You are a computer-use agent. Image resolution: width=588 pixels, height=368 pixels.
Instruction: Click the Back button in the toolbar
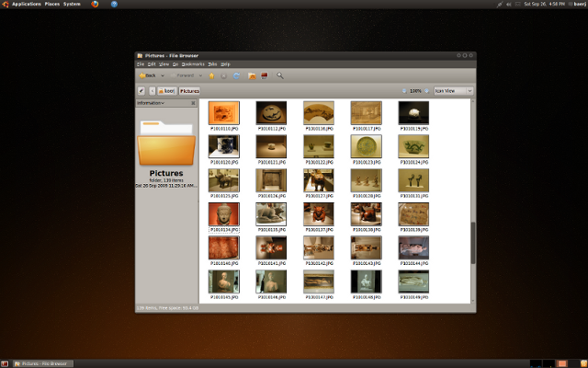(x=147, y=75)
